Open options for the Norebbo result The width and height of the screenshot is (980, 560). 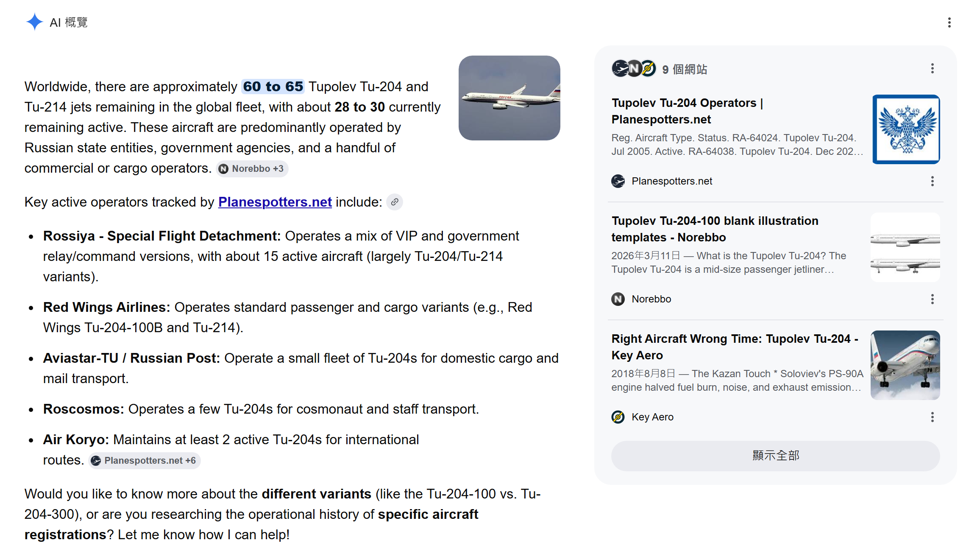(932, 299)
